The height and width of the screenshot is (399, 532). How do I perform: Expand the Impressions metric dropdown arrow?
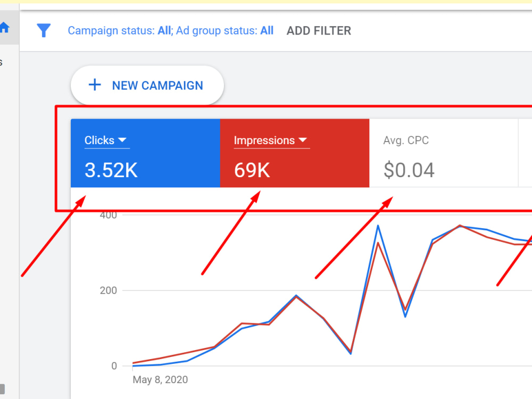coord(303,140)
